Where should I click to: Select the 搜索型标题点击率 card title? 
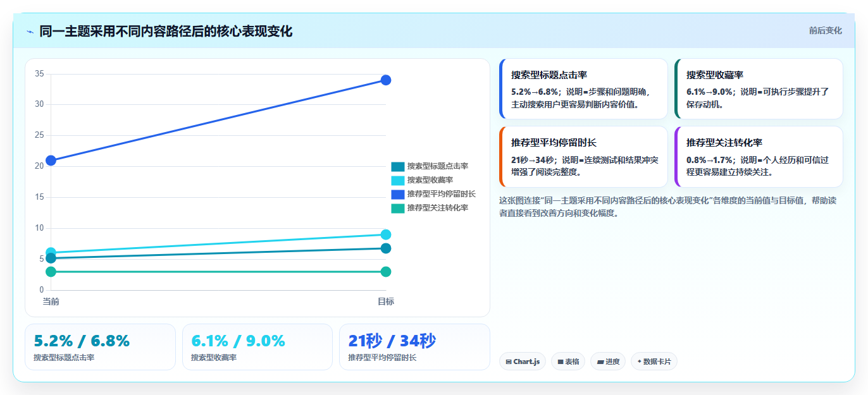click(549, 75)
